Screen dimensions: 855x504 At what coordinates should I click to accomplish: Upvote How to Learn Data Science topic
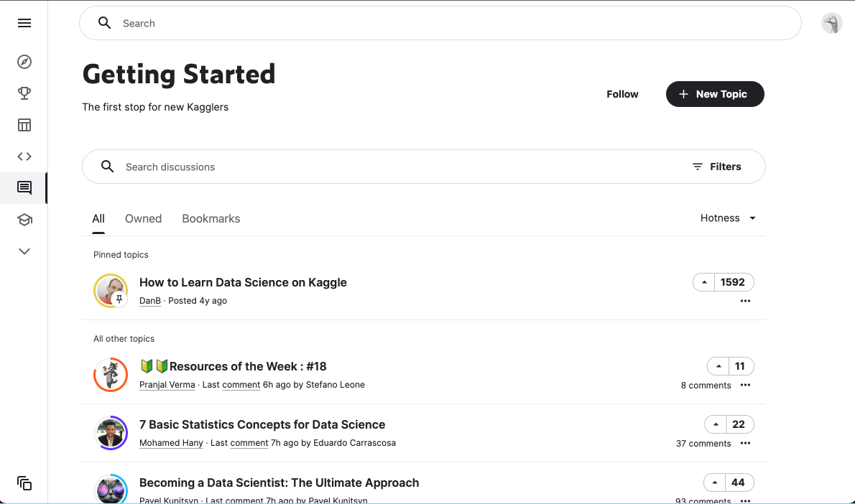click(x=704, y=282)
